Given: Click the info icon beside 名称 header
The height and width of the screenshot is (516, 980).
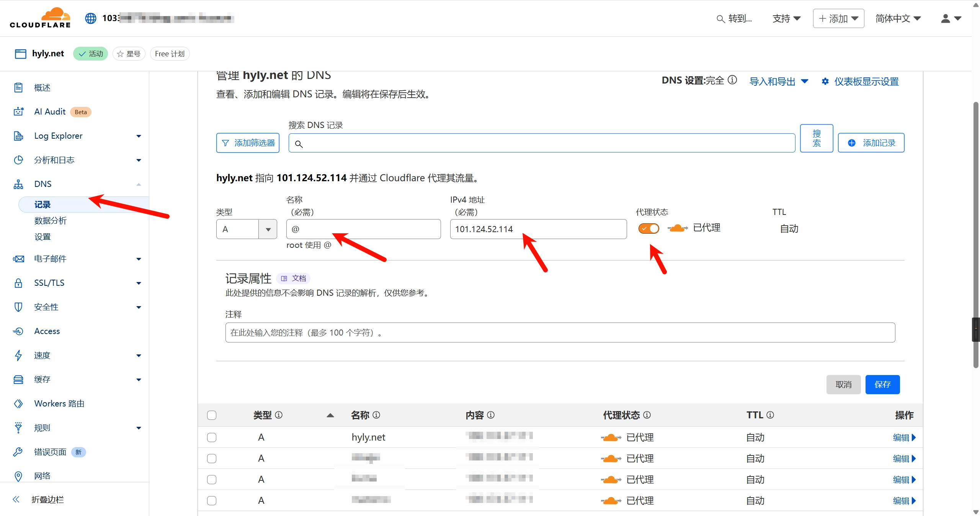Looking at the screenshot, I should point(376,415).
